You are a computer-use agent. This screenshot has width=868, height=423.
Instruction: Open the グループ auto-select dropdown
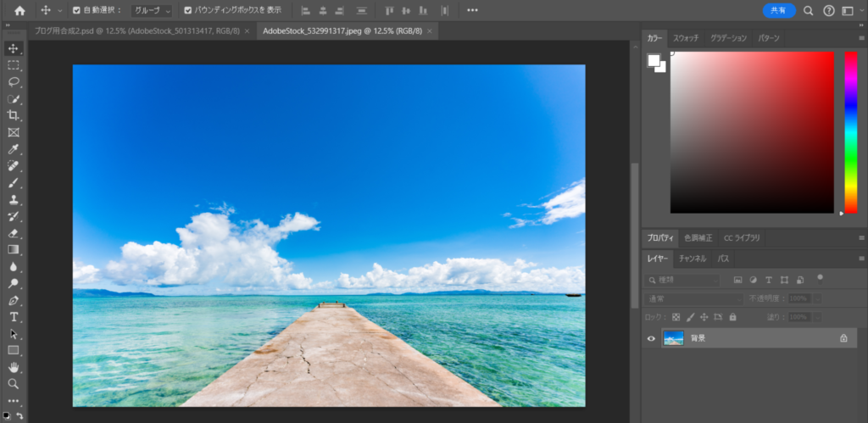click(152, 10)
